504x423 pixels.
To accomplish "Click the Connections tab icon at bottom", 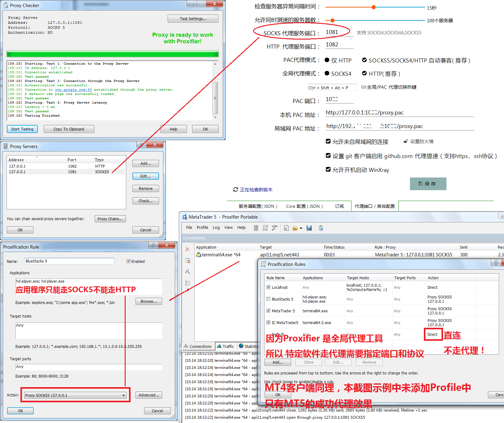I will click(186, 346).
